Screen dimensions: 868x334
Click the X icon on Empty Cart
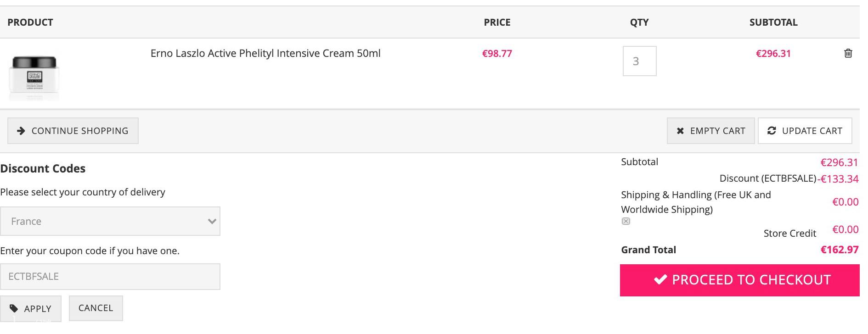tap(680, 131)
